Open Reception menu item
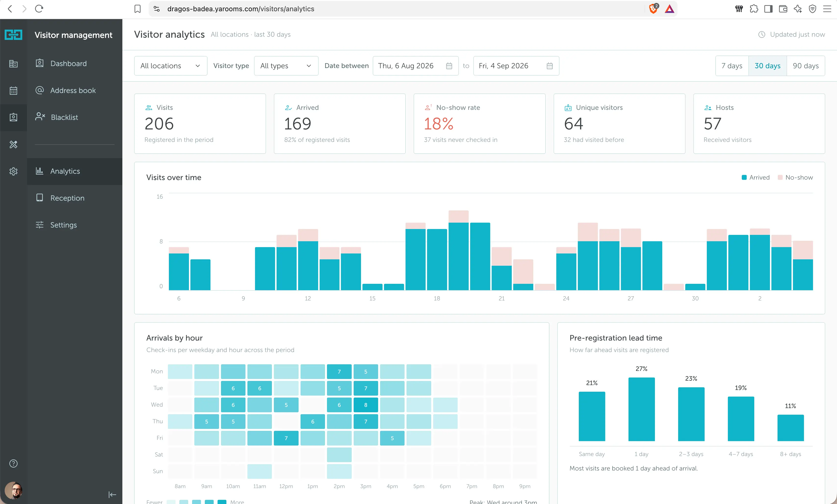Screen dimensions: 837x504 [75, 198]
